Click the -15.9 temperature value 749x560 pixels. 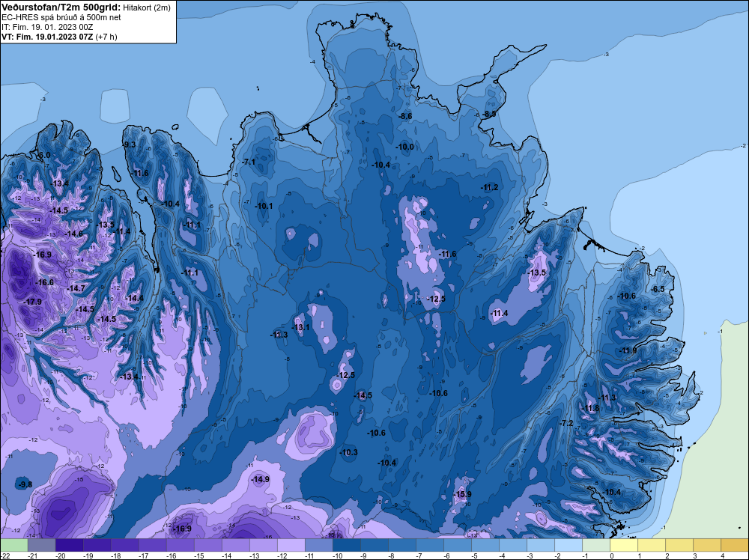(462, 494)
